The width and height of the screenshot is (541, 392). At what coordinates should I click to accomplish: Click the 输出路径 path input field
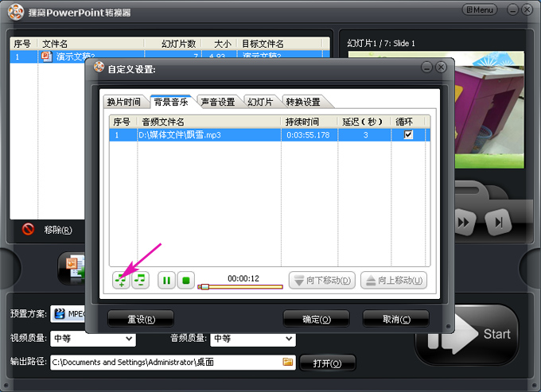pyautogui.click(x=173, y=363)
